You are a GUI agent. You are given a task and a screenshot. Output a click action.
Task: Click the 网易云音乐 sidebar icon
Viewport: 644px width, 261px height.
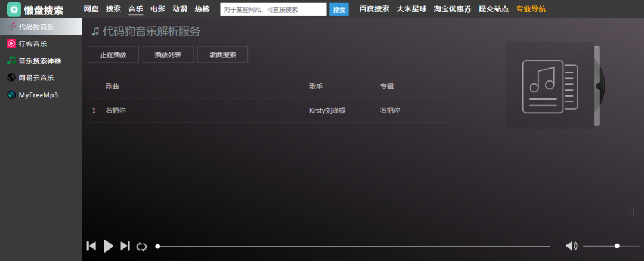[11, 77]
